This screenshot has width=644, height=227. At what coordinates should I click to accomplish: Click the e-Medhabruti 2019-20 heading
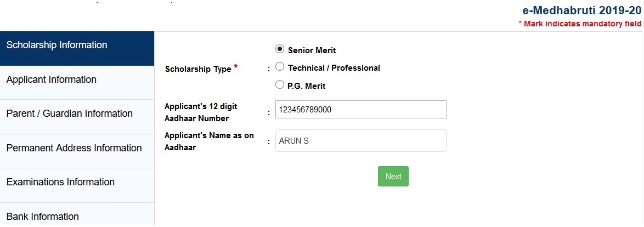tap(582, 11)
